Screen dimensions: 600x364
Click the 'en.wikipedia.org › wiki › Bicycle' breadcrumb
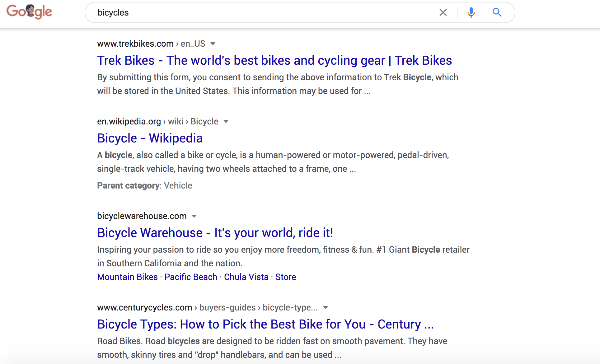point(158,122)
